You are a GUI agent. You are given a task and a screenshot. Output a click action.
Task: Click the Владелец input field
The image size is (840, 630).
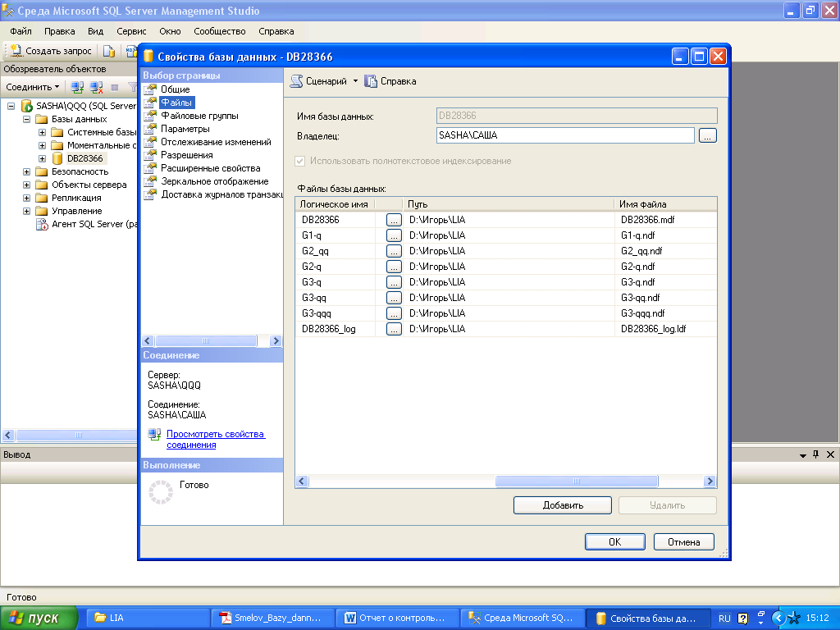pos(565,135)
